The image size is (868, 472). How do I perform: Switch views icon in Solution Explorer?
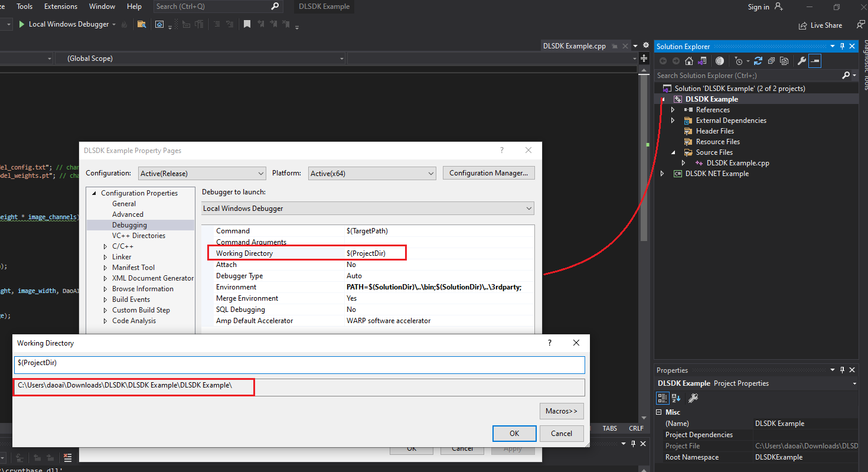click(702, 61)
